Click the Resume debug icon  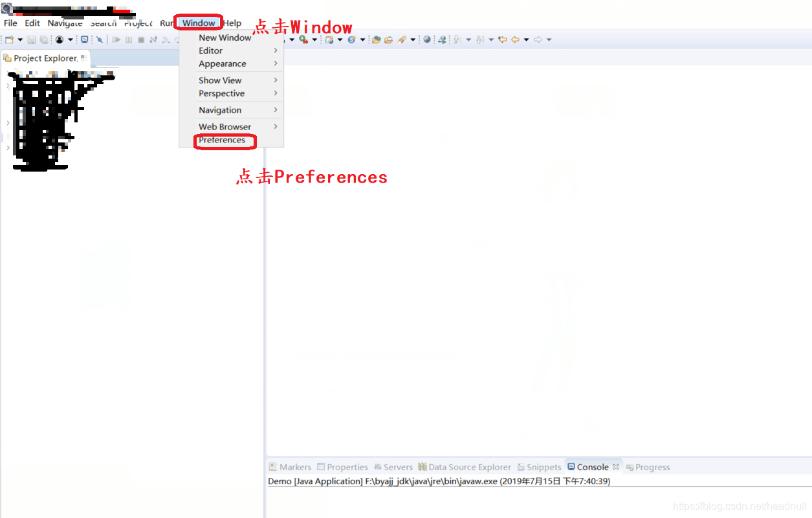click(116, 39)
